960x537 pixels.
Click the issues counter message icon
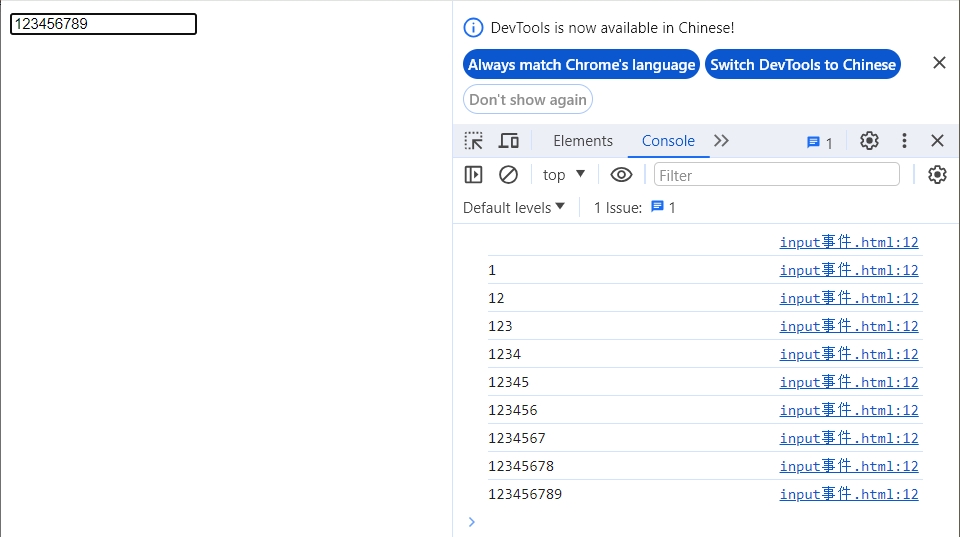click(820, 142)
